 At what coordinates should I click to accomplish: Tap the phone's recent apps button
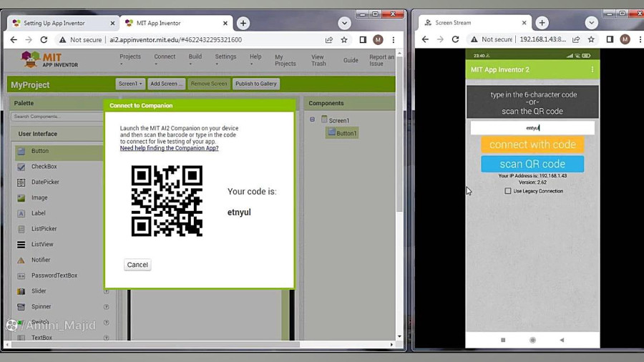(503, 340)
